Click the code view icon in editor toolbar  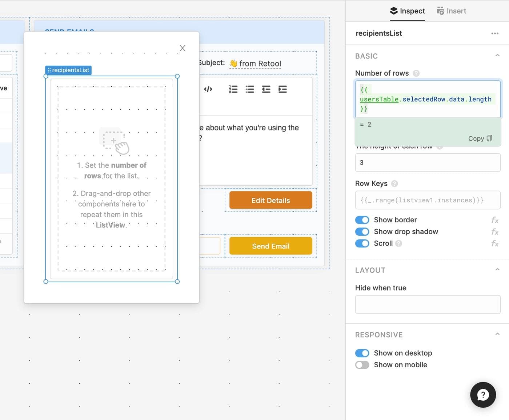coord(208,89)
